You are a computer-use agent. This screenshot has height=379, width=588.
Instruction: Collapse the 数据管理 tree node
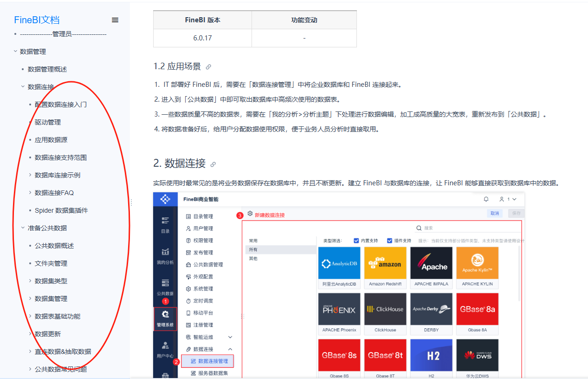tap(15, 52)
